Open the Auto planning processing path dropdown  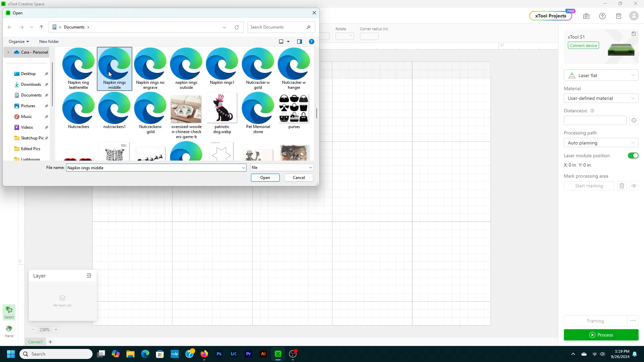tap(601, 143)
